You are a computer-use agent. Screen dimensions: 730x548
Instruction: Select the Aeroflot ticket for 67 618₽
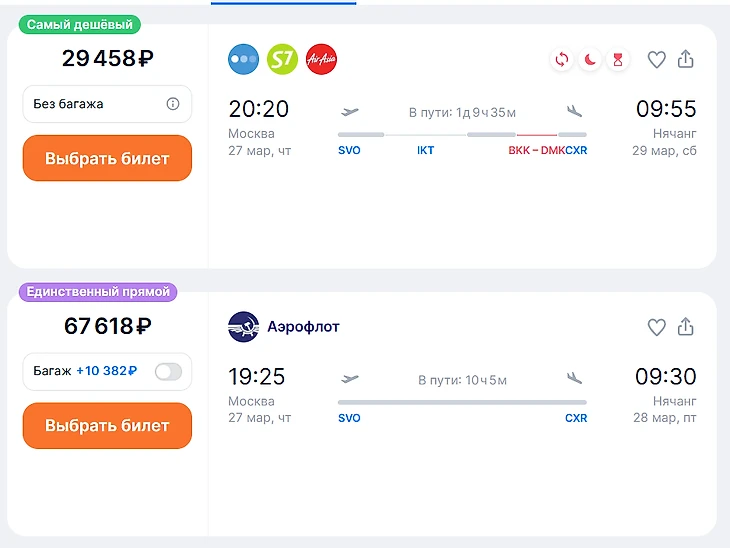[x=107, y=426]
